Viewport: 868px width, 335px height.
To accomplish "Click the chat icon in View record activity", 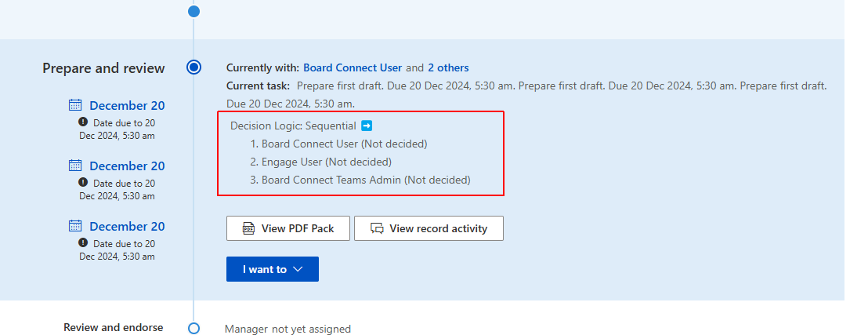I will point(377,228).
